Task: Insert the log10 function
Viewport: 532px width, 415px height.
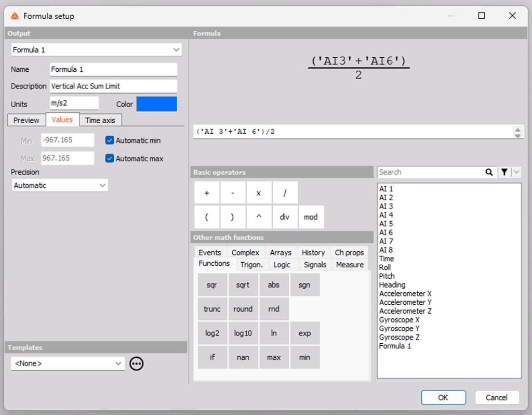Action: 243,333
